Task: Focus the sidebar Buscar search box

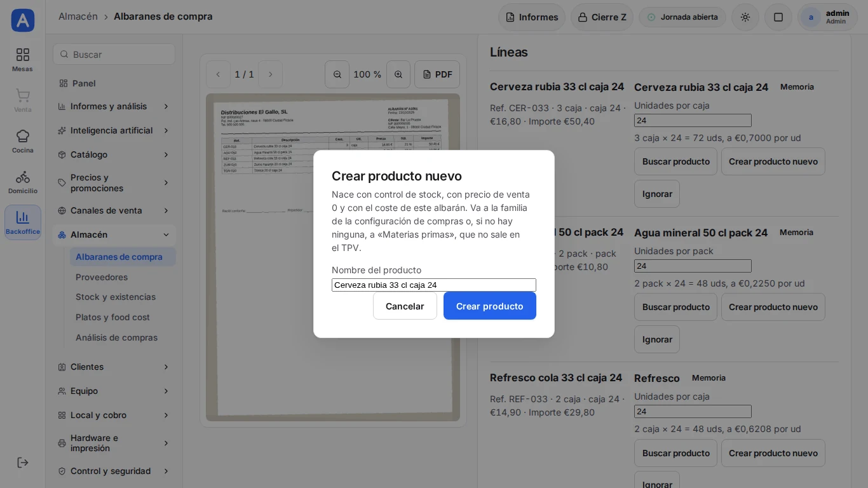Action: (114, 55)
